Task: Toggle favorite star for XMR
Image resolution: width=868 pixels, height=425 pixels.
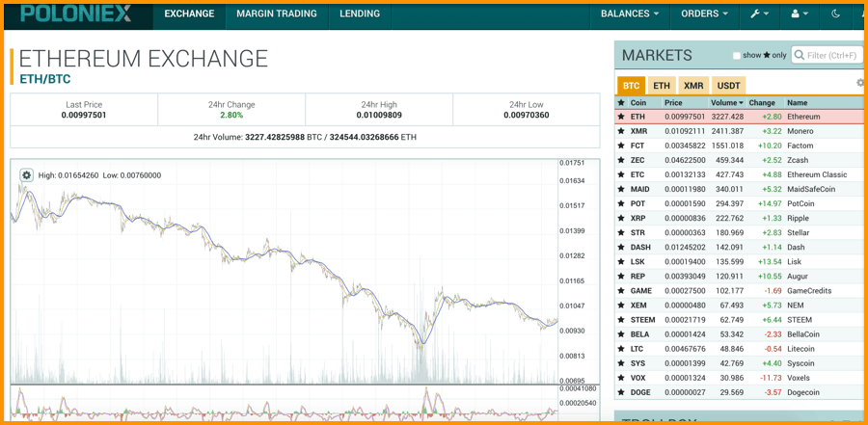Action: [621, 131]
